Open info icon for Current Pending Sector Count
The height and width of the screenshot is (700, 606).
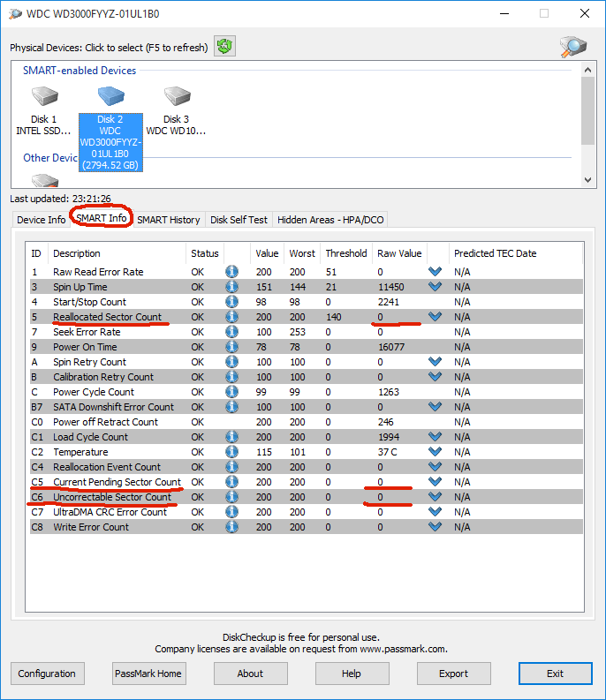(x=231, y=482)
